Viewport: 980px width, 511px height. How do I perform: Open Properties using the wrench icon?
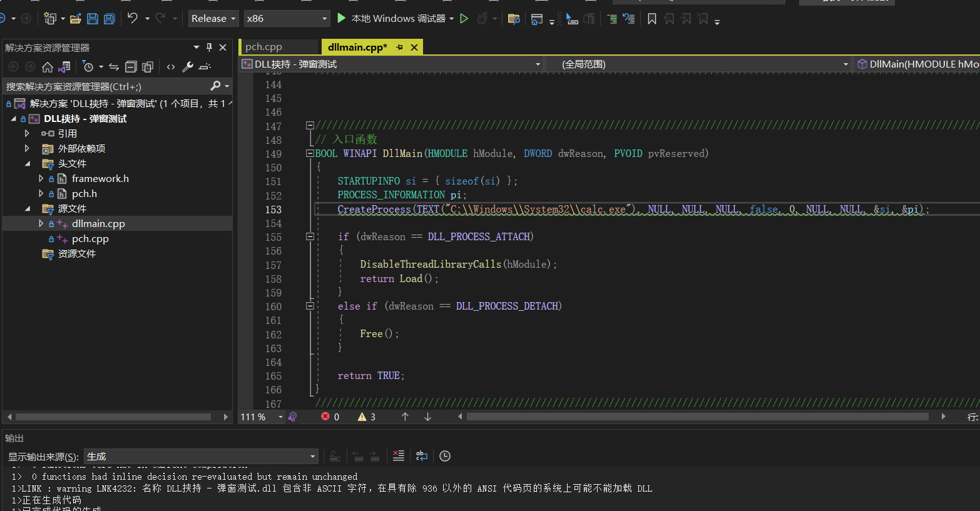[x=188, y=67]
